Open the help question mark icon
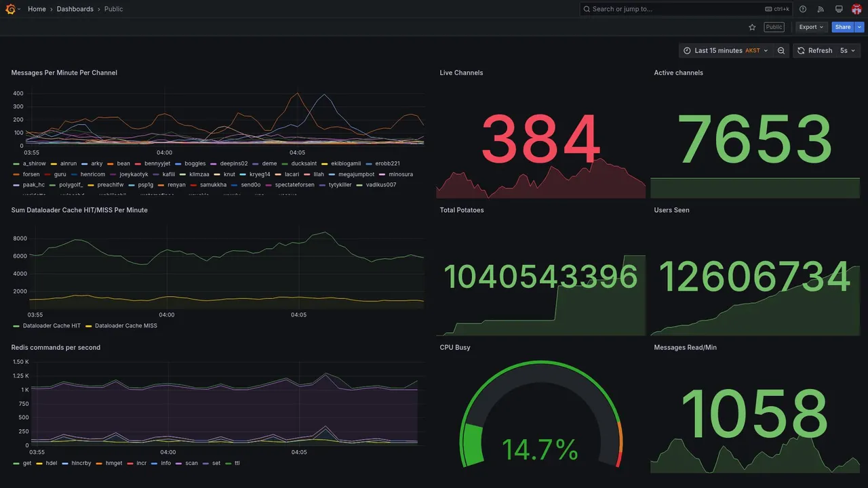The width and height of the screenshot is (868, 488). pyautogui.click(x=803, y=9)
